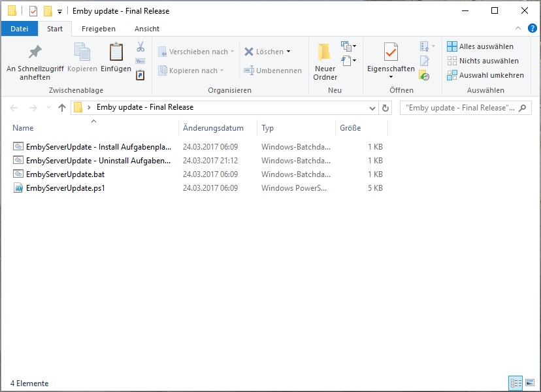541x392 pixels.
Task: Click Auswahl umkehren
Action: point(485,75)
